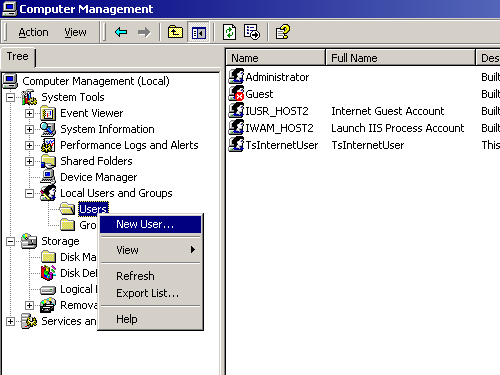Click the Export List toolbar icon
500x375 pixels.
pos(252,32)
